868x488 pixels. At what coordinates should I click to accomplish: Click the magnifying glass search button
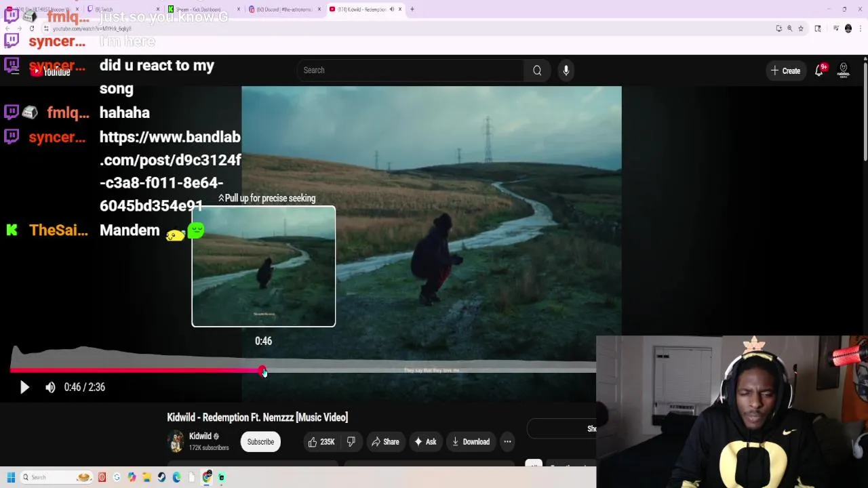coord(537,70)
